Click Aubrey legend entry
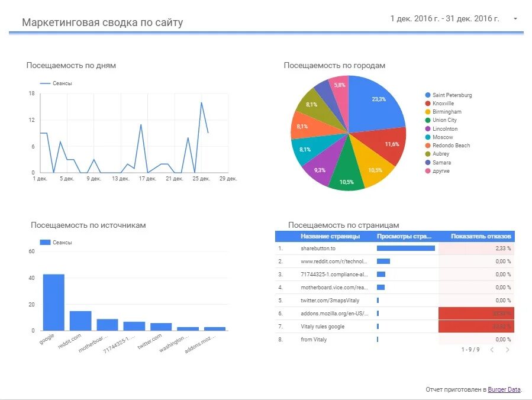Image resolution: width=532 pixels, height=400 pixels. tap(437, 154)
